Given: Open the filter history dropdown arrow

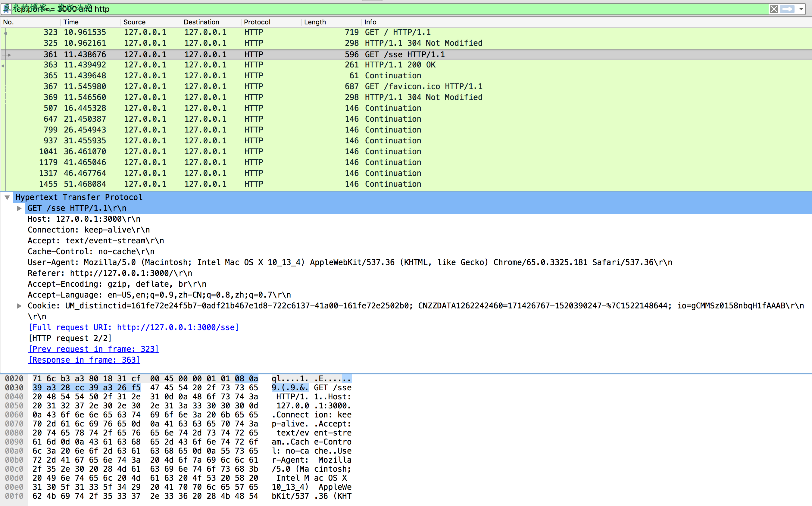Looking at the screenshot, I should pyautogui.click(x=801, y=9).
